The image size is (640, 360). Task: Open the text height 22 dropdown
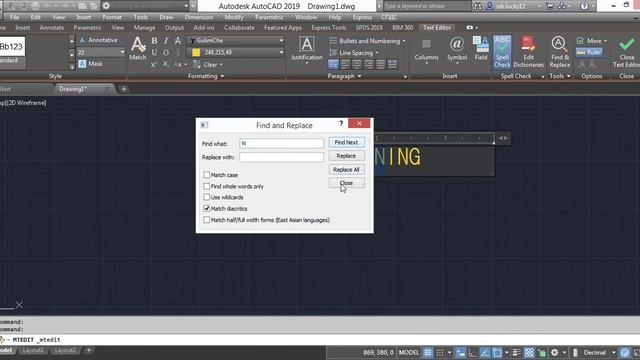click(x=122, y=52)
